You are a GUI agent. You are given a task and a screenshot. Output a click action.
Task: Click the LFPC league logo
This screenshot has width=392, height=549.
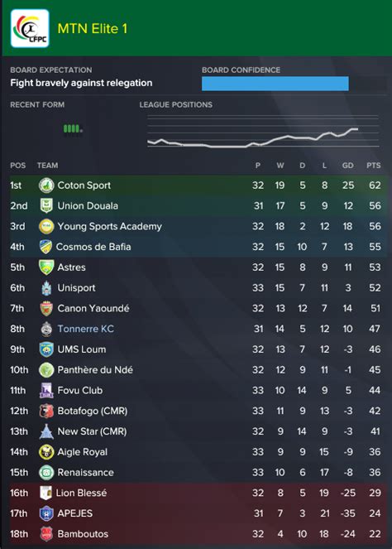point(30,28)
